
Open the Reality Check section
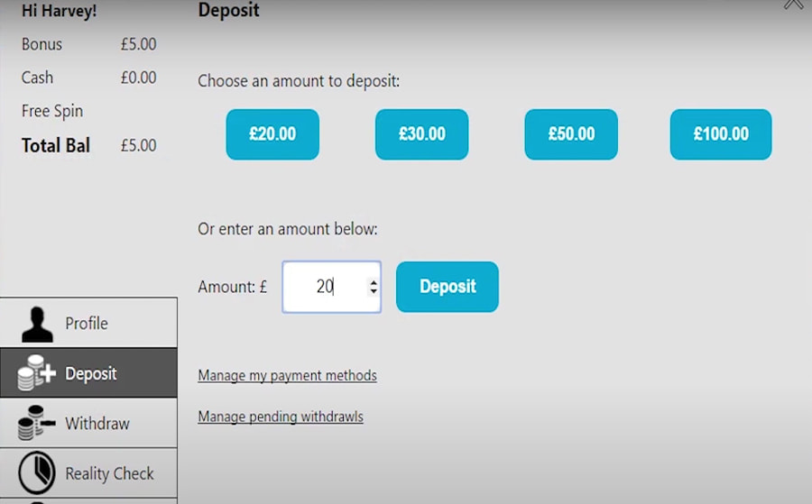[109, 473]
